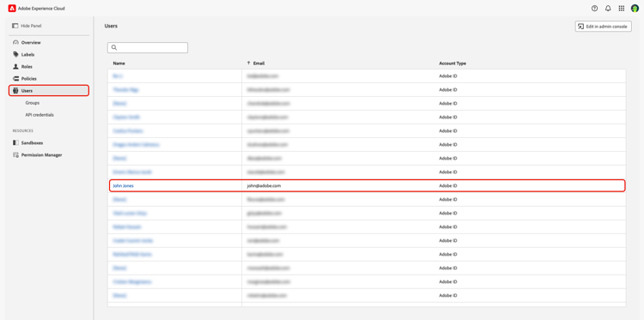Image resolution: width=644 pixels, height=320 pixels.
Task: Click Adobe ID in John Jones row
Action: click(448, 186)
